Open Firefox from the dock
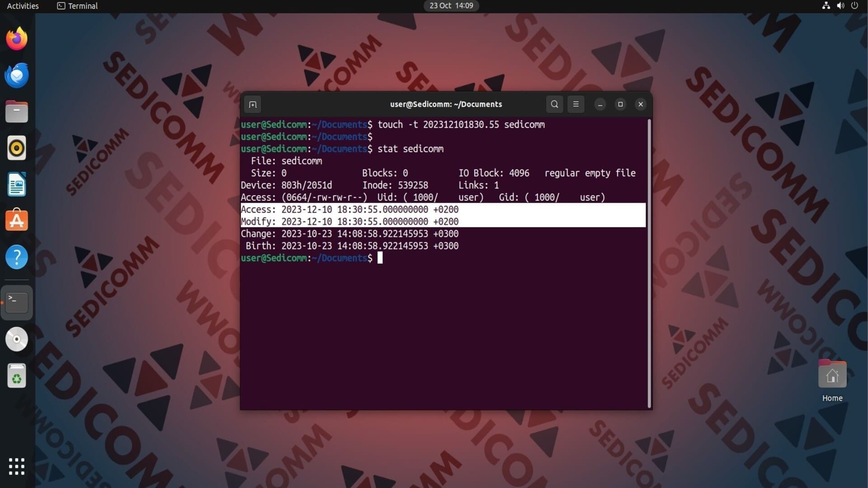 pyautogui.click(x=17, y=38)
